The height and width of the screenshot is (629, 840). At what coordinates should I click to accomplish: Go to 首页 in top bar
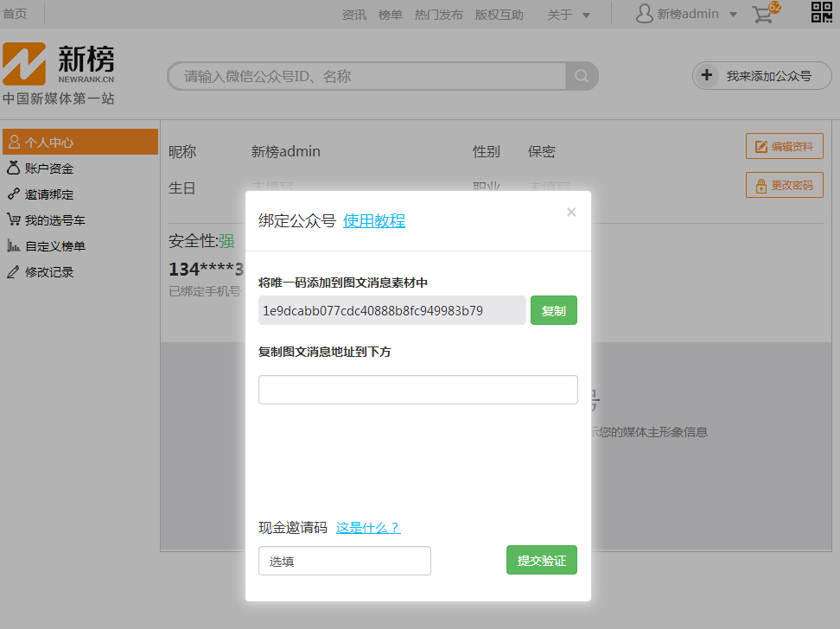tap(15, 14)
